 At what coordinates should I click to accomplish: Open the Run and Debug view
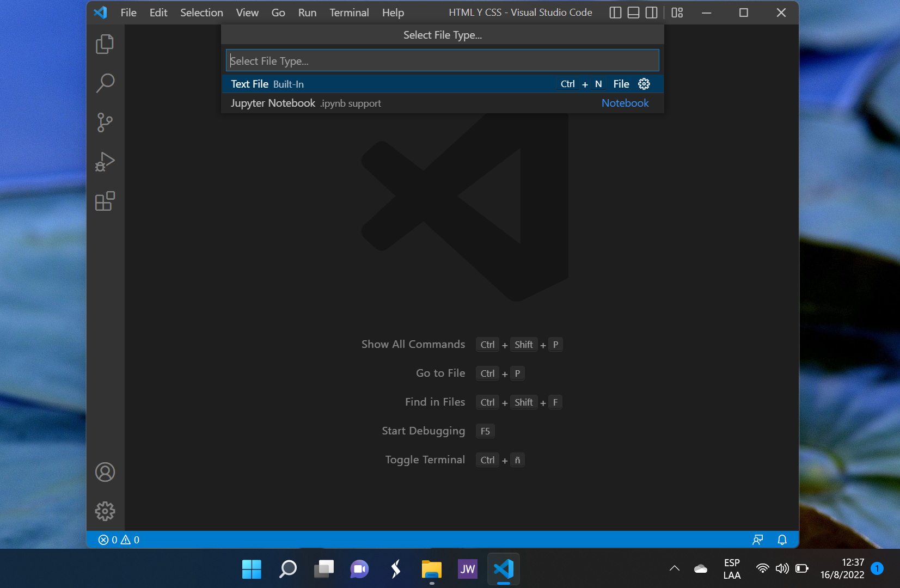[x=105, y=162]
